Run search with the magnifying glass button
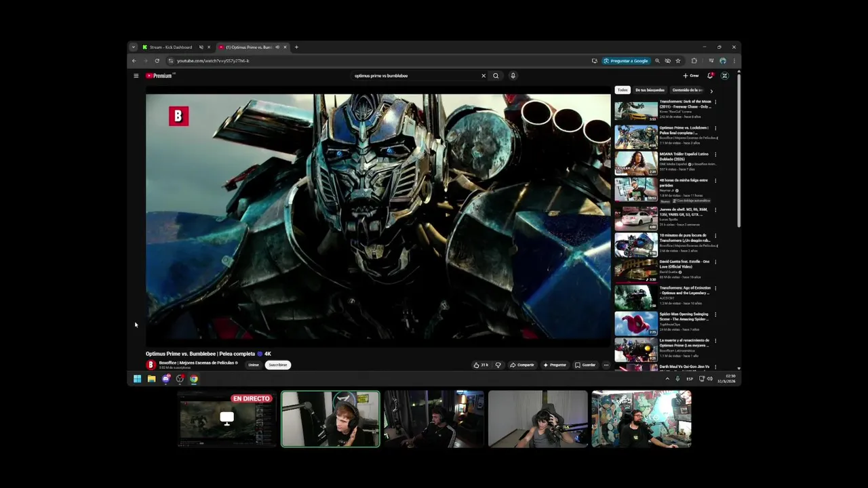Screen dimensions: 868x488 [x=496, y=76]
